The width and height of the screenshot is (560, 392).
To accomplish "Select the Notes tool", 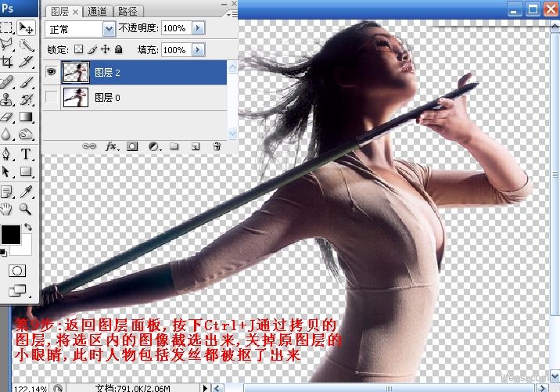I will [x=7, y=192].
